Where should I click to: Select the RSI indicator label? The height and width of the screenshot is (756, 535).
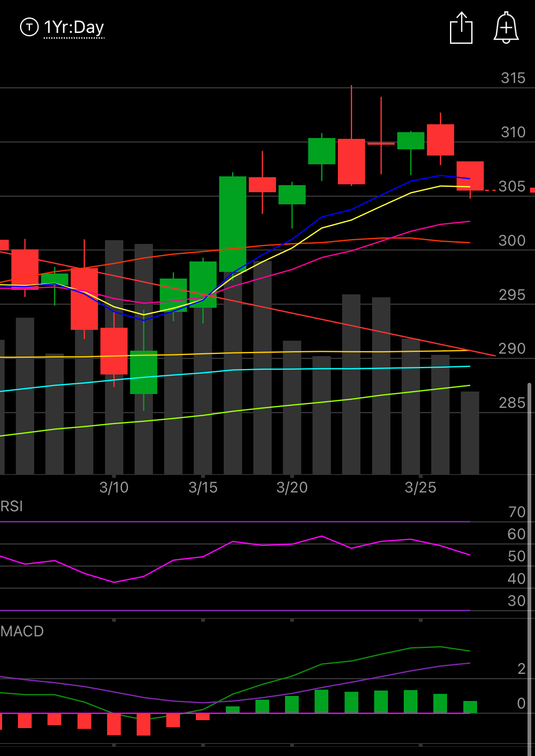[12, 506]
